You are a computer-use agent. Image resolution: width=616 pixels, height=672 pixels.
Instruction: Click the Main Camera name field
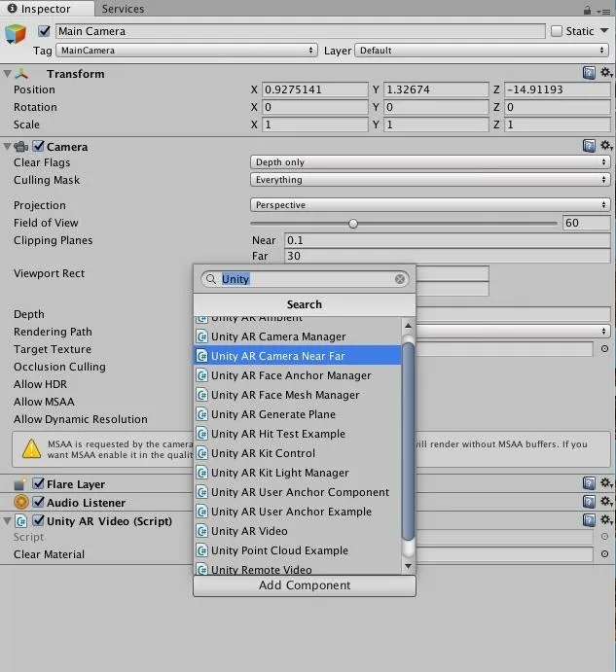point(301,31)
